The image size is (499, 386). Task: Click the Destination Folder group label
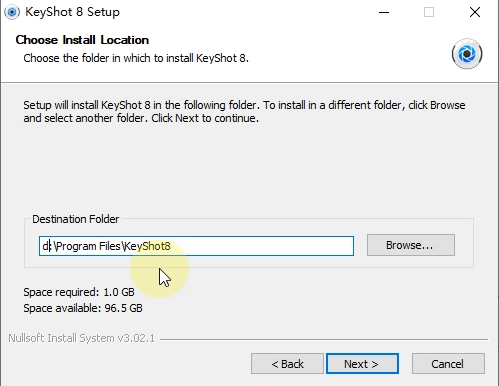(75, 219)
